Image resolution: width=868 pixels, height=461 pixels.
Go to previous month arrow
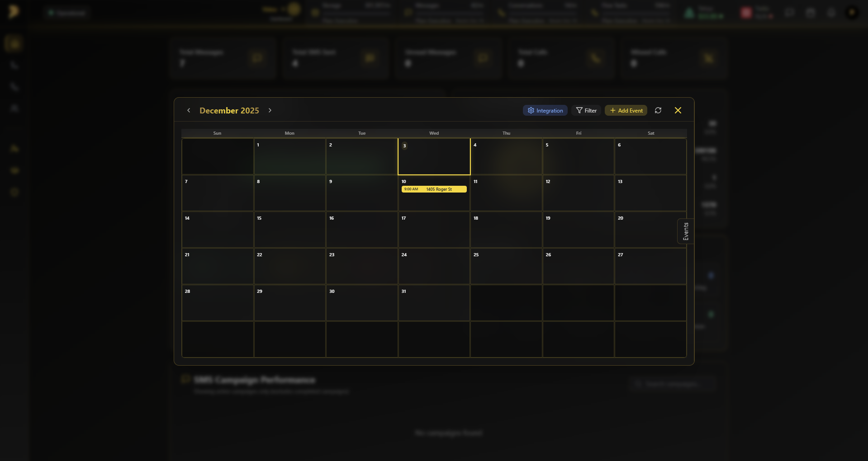click(189, 110)
